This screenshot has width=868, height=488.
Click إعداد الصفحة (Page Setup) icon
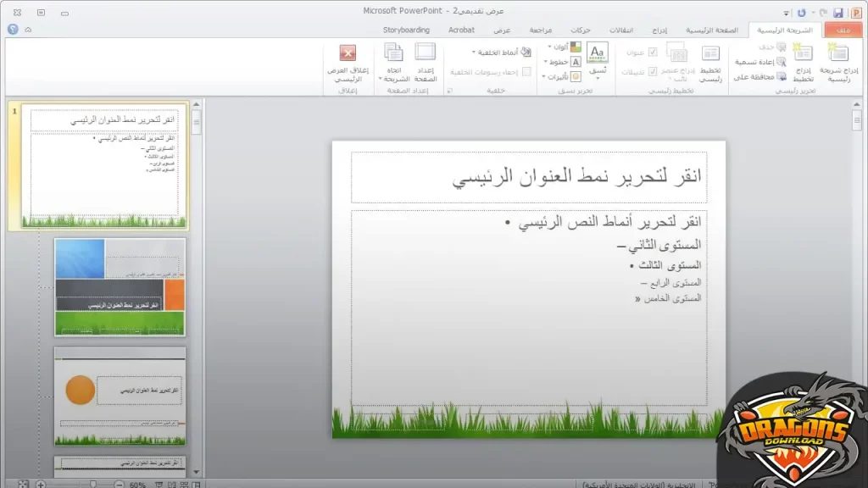[x=426, y=55]
